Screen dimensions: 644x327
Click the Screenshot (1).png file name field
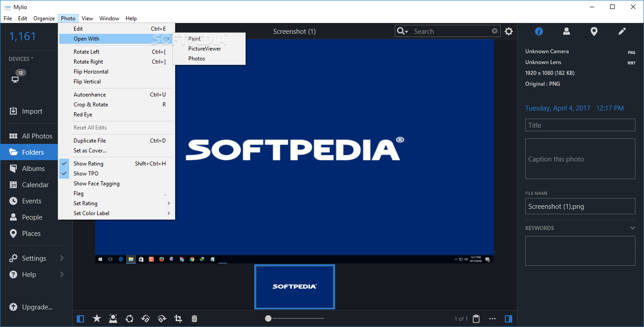(x=580, y=207)
